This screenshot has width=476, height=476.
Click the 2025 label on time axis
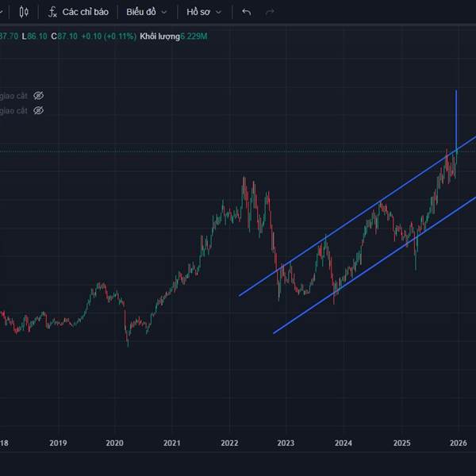pyautogui.click(x=402, y=443)
